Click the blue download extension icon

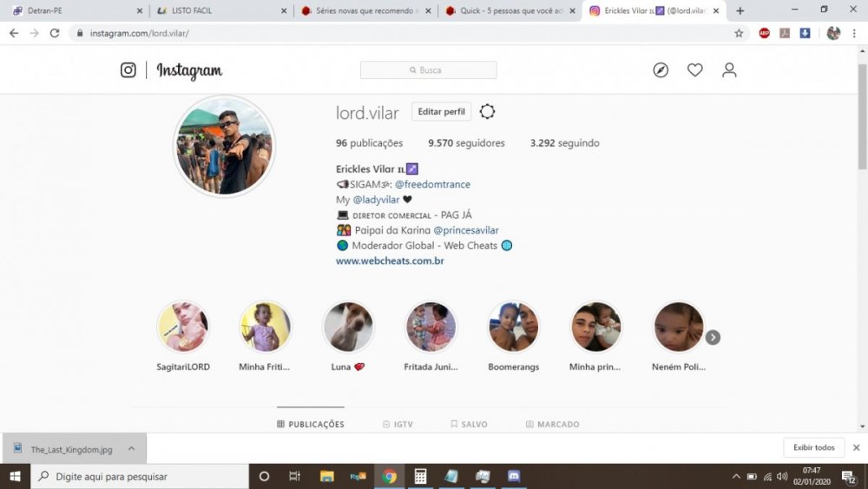805,33
